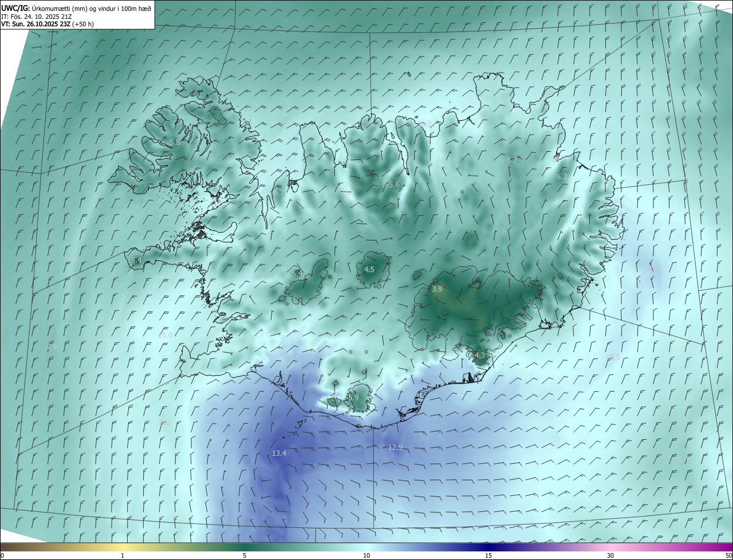The height and width of the screenshot is (560, 733).
Task: Click the colorbar tick label 5
Action: coord(245,555)
